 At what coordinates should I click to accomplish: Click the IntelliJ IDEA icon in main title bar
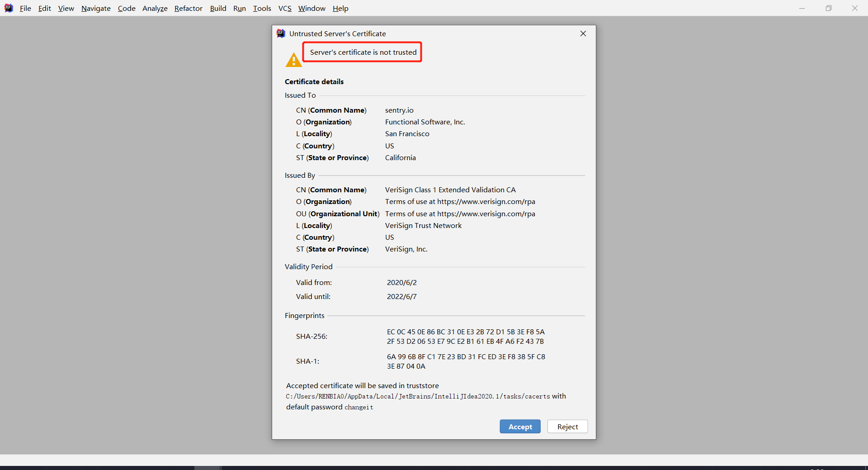point(9,8)
